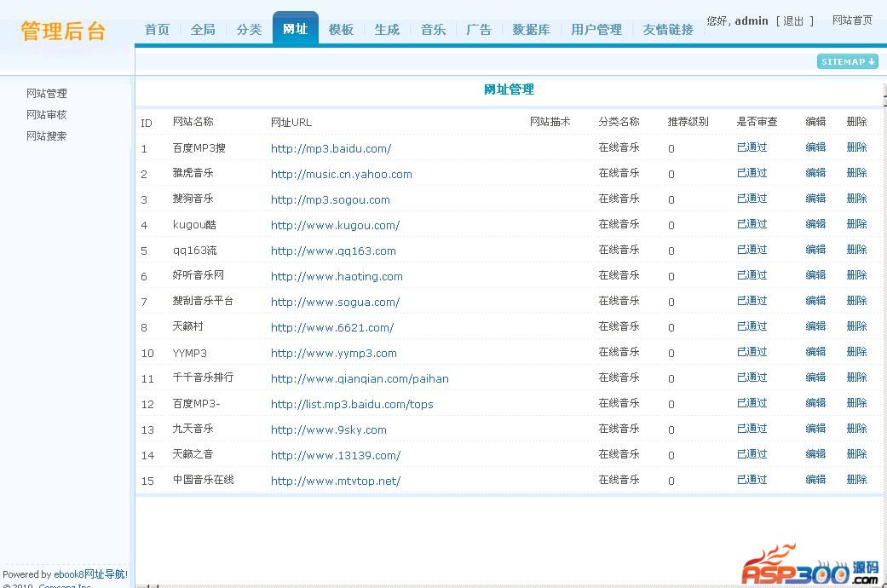Click the 管理后台 logo title
Screen dimensions: 887x588
(x=63, y=32)
